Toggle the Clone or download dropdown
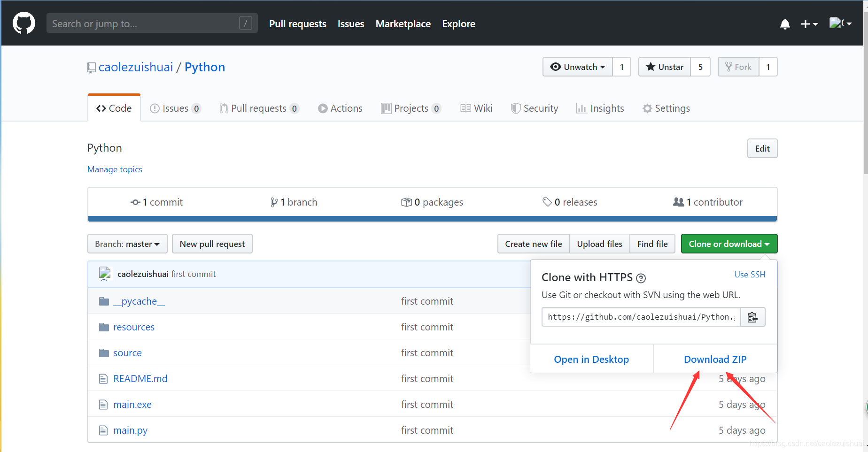The image size is (868, 452). tap(729, 244)
